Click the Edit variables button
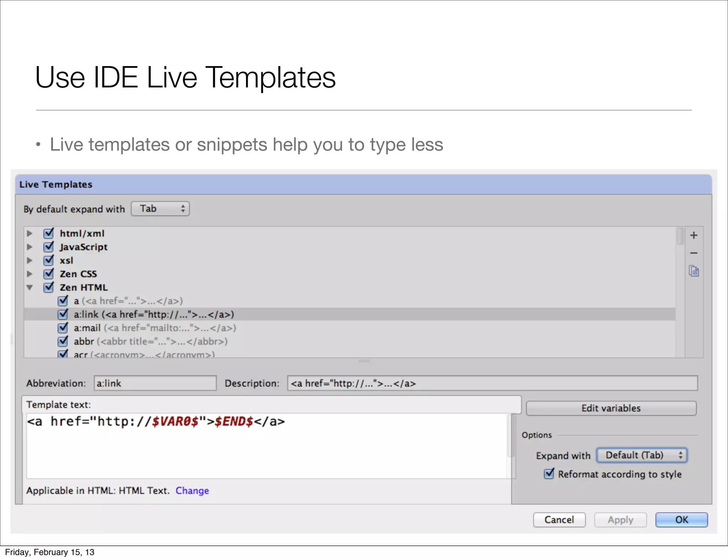 (x=611, y=408)
